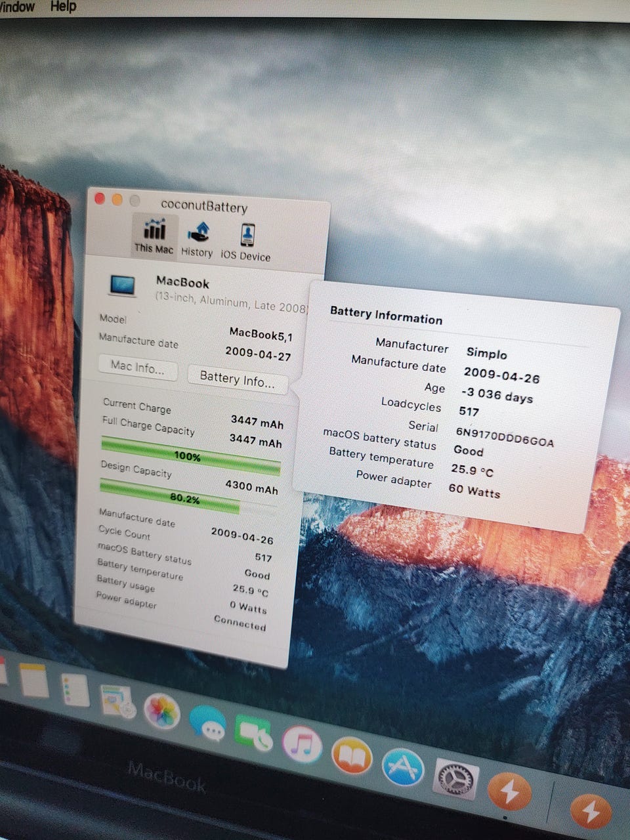Click the Serial label in the popover

[x=423, y=426]
